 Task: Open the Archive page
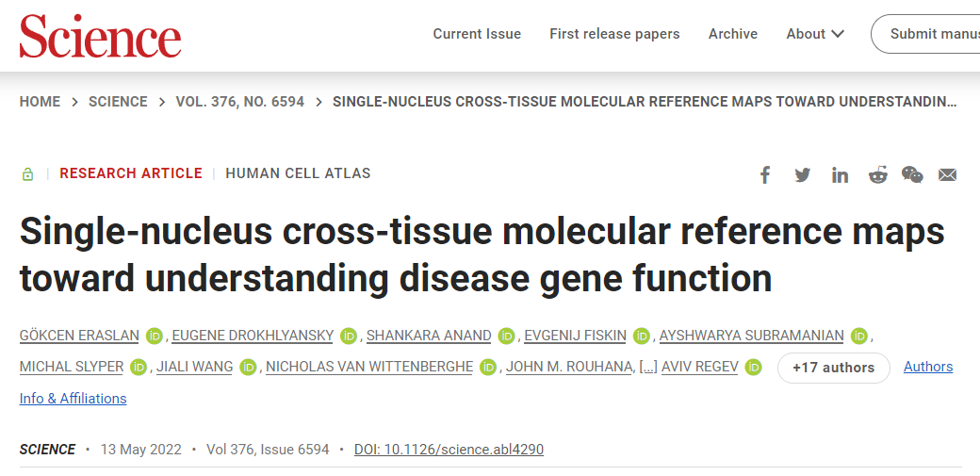[x=732, y=34]
